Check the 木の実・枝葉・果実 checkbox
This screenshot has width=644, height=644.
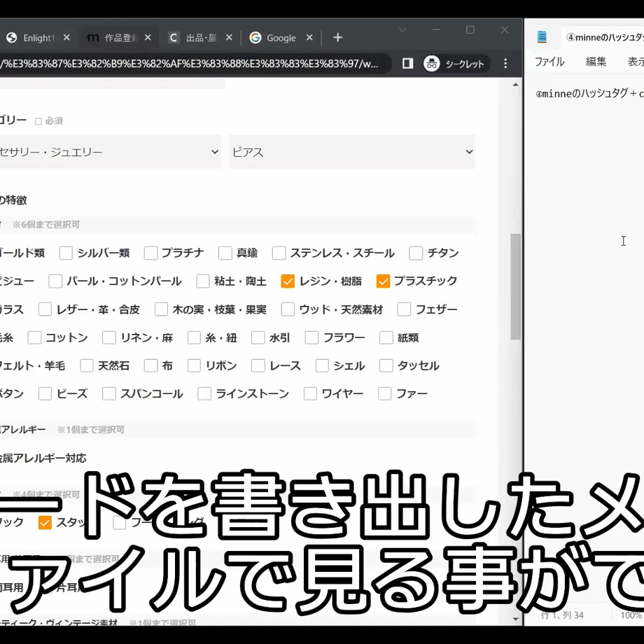point(162,309)
